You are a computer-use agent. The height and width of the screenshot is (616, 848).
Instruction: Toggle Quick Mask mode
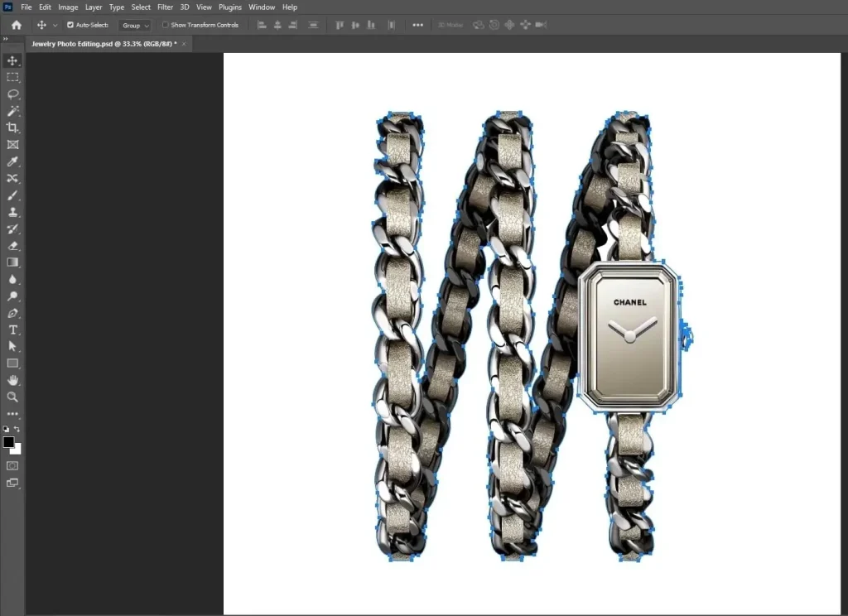click(12, 465)
